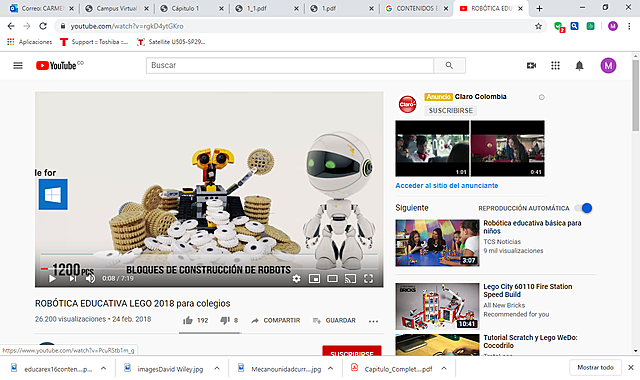Expand options for Capitulo_Complet pdf download

(x=444, y=369)
